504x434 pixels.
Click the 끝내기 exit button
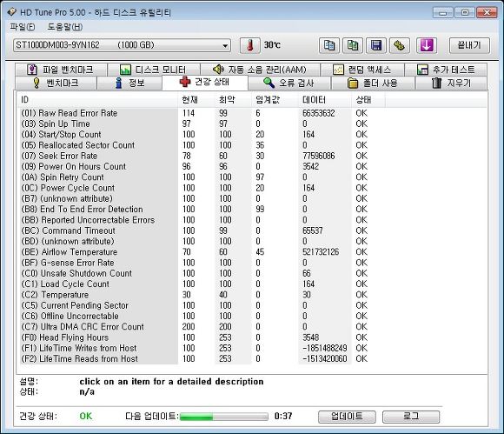(469, 45)
